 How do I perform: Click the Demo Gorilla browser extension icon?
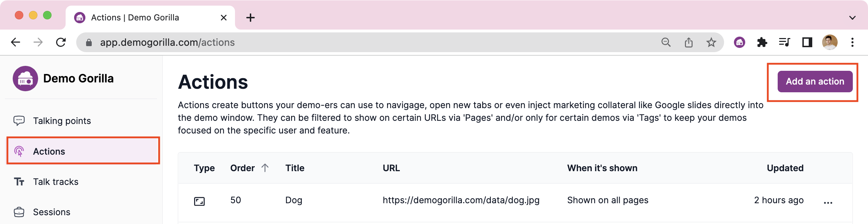point(740,43)
